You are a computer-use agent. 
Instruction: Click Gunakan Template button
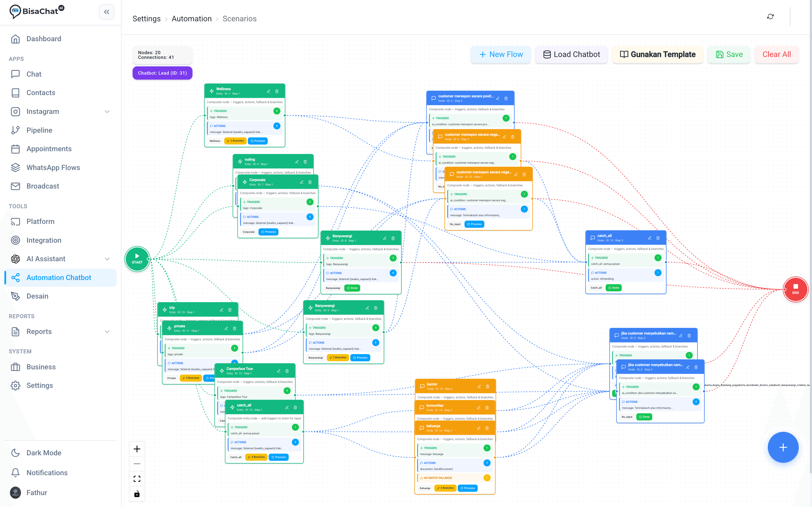click(657, 54)
